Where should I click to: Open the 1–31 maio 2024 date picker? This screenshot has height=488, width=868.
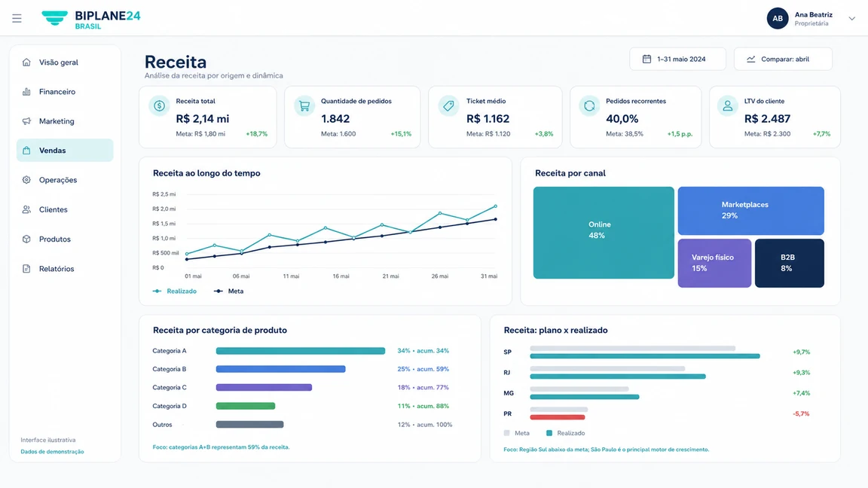point(677,59)
